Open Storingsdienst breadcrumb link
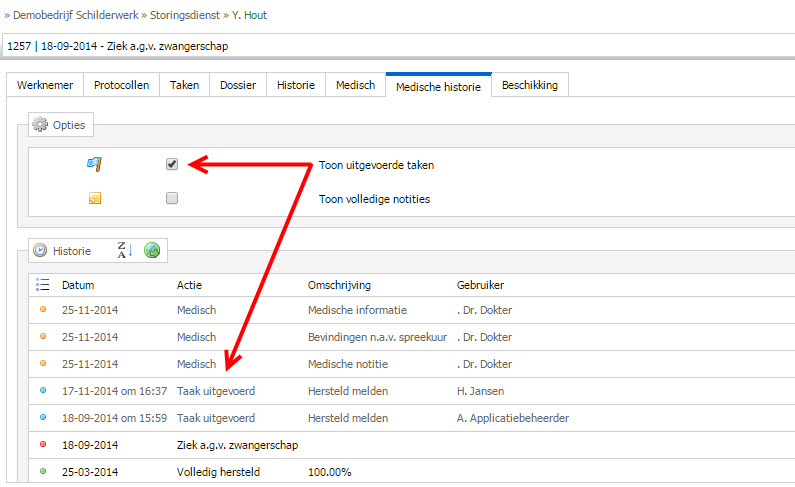 (x=185, y=15)
